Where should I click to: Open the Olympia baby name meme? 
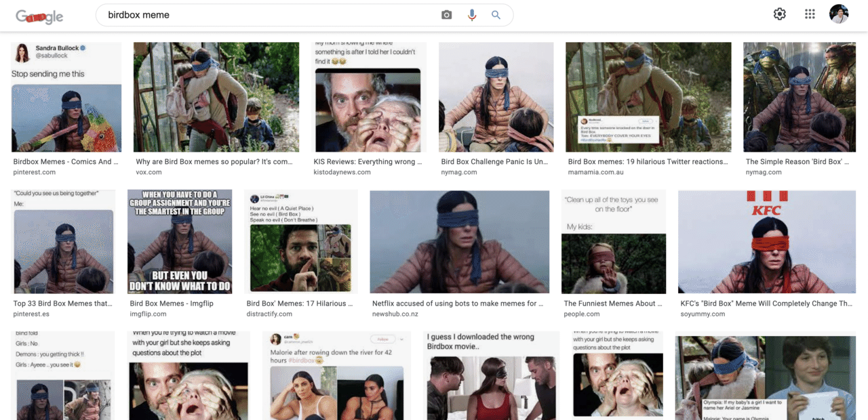pyautogui.click(x=766, y=378)
